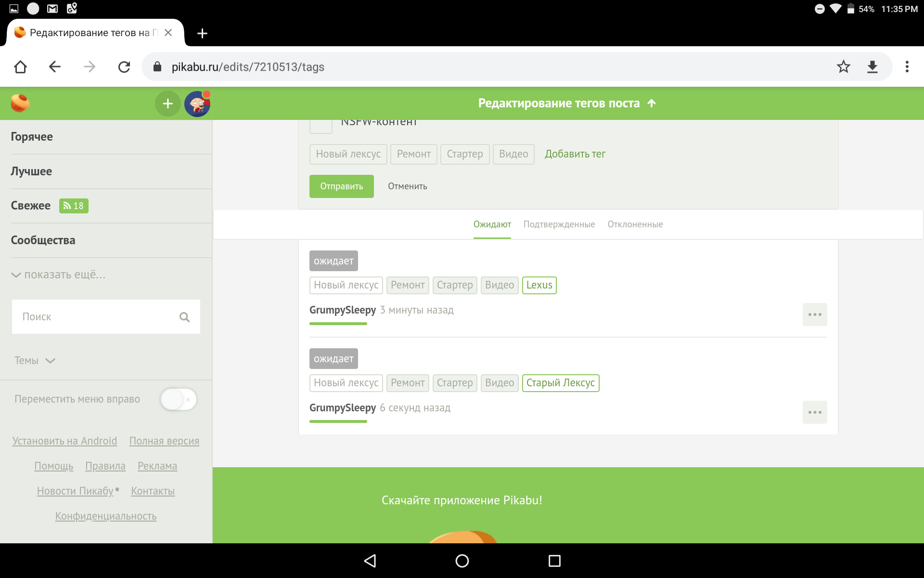The height and width of the screenshot is (578, 924).
Task: Open the Свежее section in sidebar
Action: pyautogui.click(x=31, y=206)
